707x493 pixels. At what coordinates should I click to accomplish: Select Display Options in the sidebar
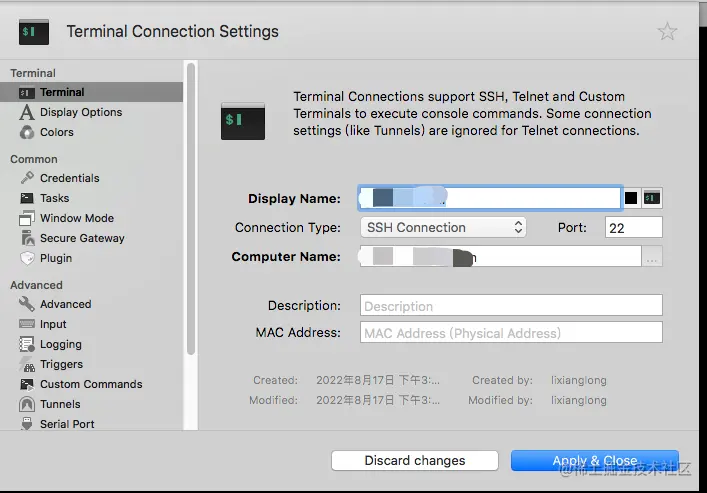[x=80, y=112]
